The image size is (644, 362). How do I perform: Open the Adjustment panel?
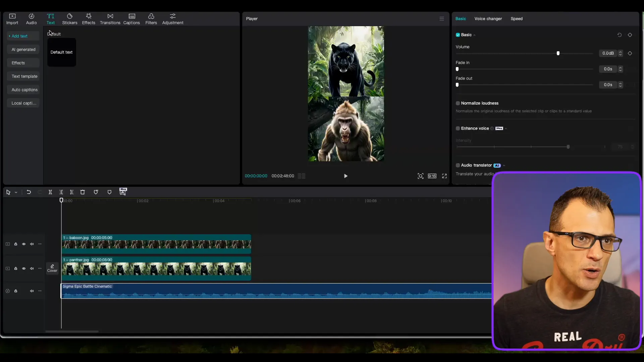click(173, 19)
